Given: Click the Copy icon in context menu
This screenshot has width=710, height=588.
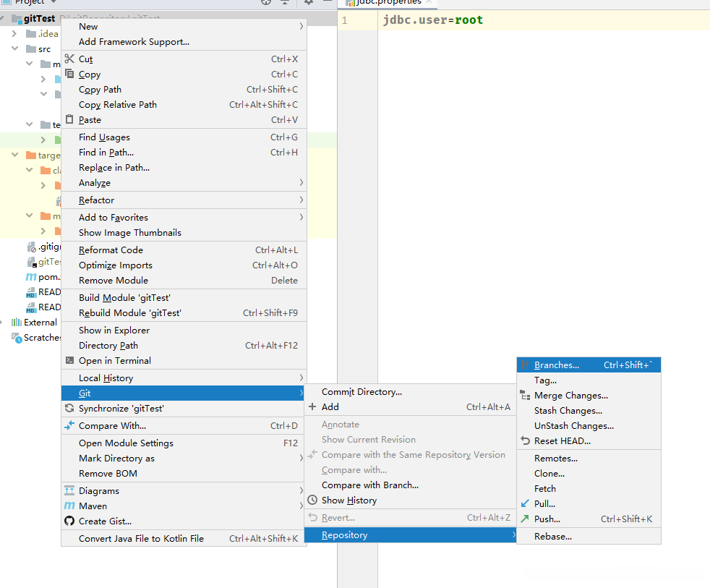Looking at the screenshot, I should [x=69, y=73].
